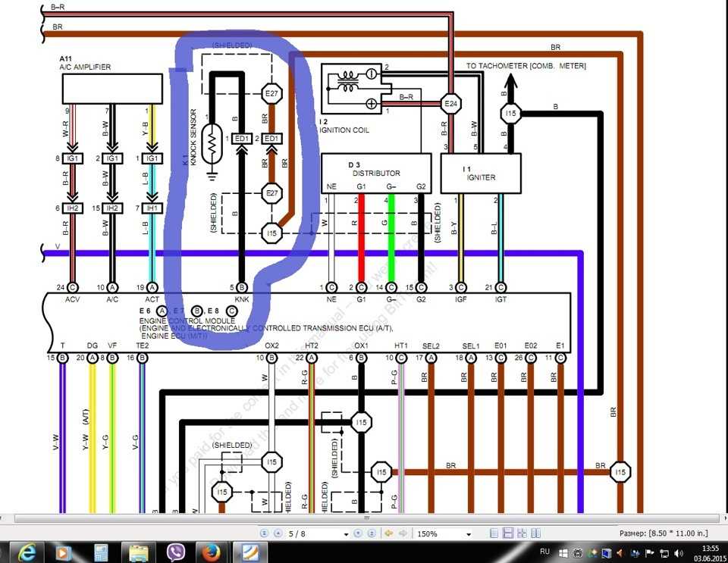Switch to single page layout
This screenshot has height=563, width=728.
point(494,534)
